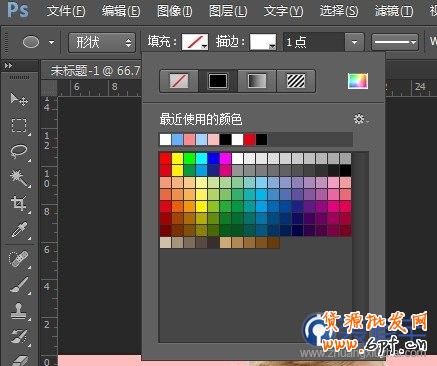Pick the magenta swatch in top row
Screen dimensions: 437x366
click(x=225, y=158)
